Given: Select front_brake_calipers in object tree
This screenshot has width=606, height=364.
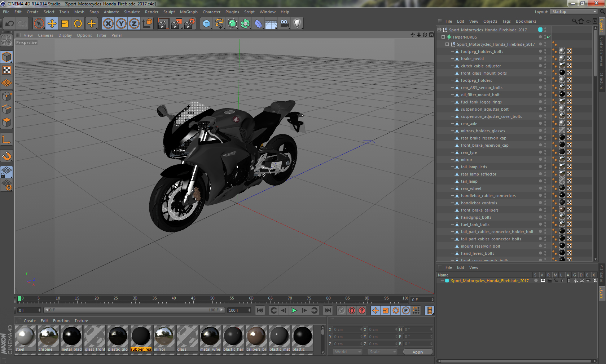Looking at the screenshot, I should [479, 210].
